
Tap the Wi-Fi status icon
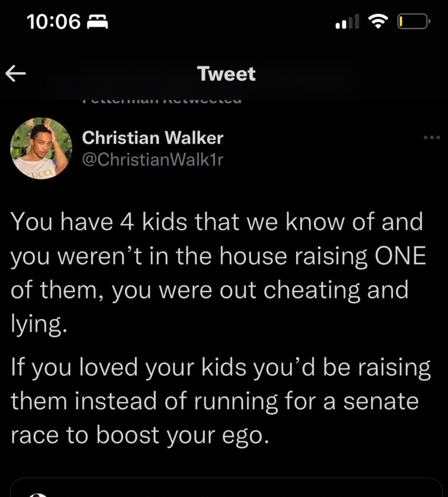pos(378,21)
